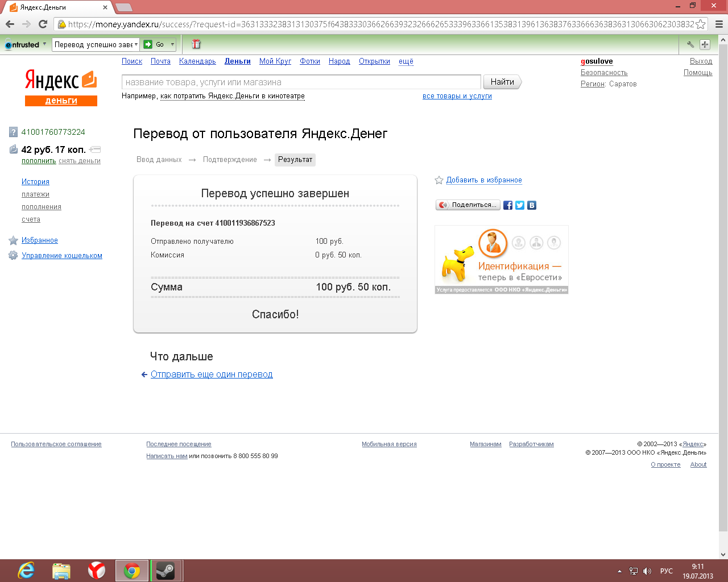Click Добавить в избранное link
Viewport: 728px width, 582px height.
tap(484, 180)
